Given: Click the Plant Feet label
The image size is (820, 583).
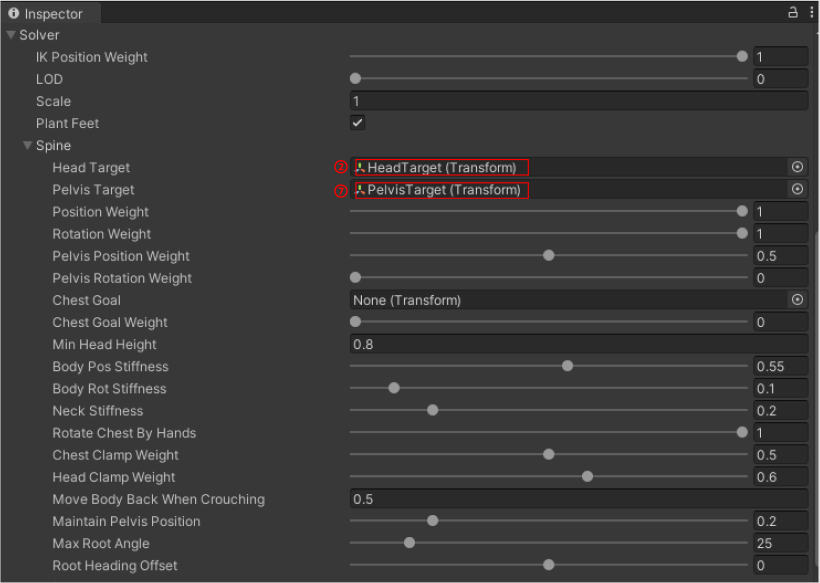Looking at the screenshot, I should click(67, 123).
